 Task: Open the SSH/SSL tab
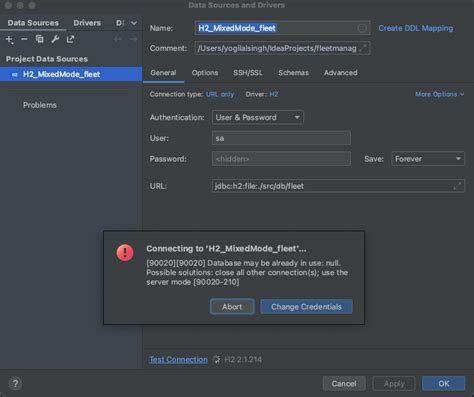[x=248, y=73]
